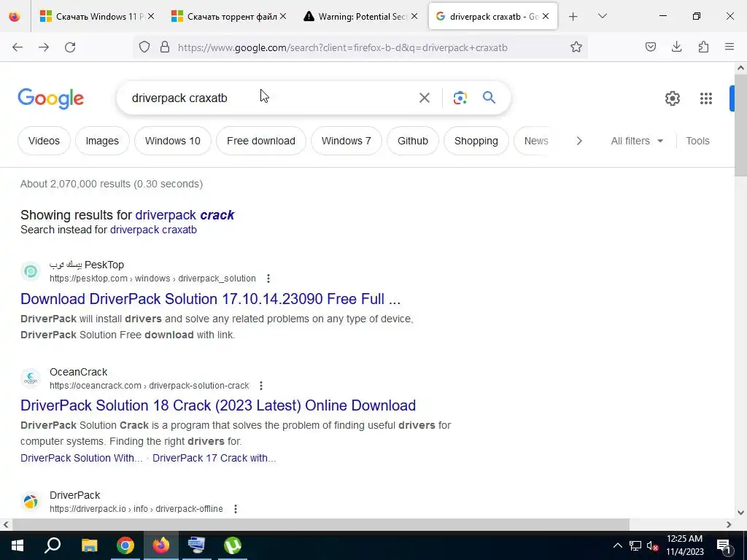View site security padlock info
The image size is (747, 560).
pyautogui.click(x=165, y=47)
